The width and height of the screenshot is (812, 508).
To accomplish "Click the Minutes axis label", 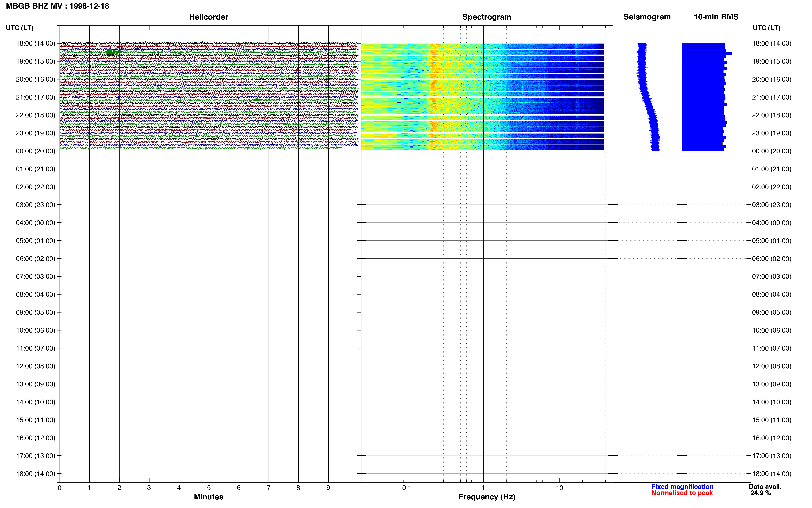I will coord(209,497).
